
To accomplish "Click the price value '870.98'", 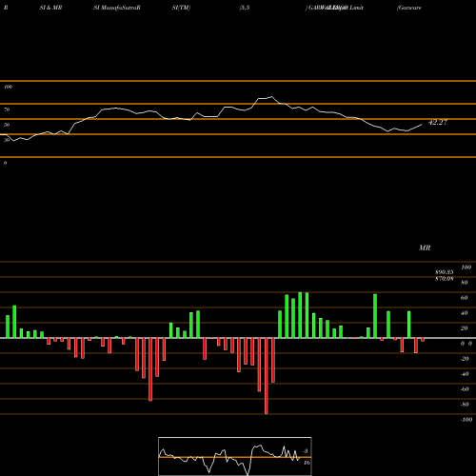I will (x=445, y=279).
